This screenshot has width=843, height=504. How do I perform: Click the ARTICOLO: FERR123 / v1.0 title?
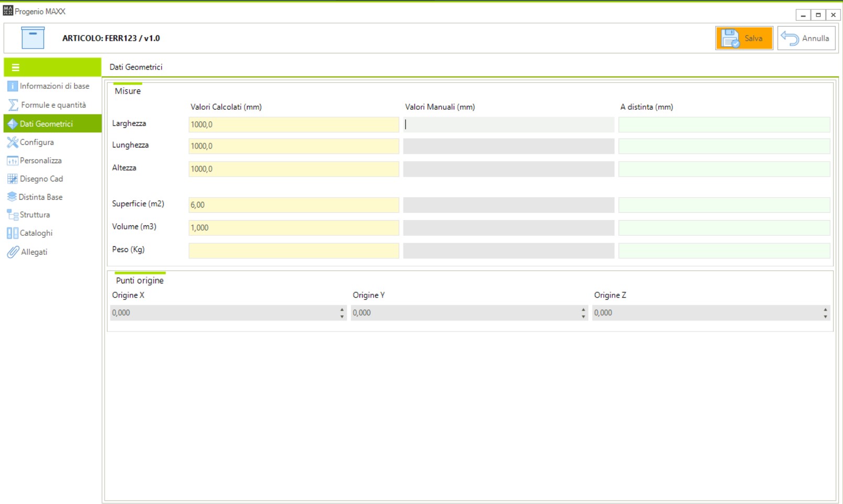tap(111, 38)
